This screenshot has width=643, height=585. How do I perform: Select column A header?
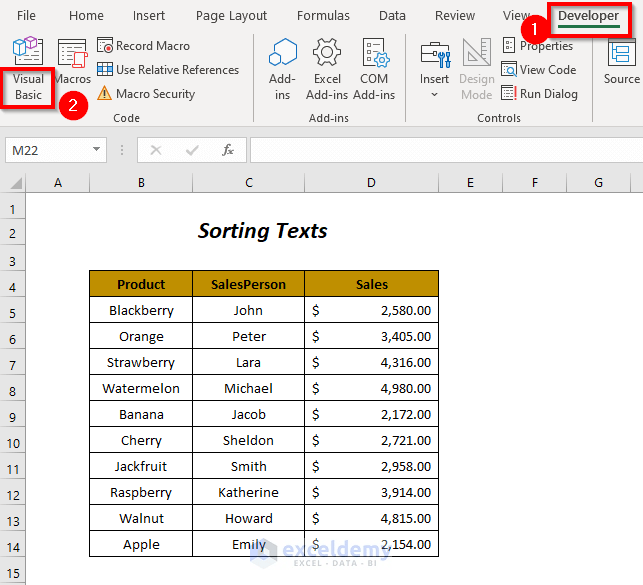pyautogui.click(x=58, y=183)
